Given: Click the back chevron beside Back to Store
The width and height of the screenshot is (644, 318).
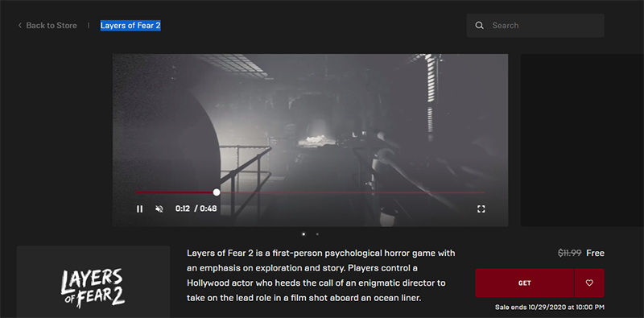Looking at the screenshot, I should (19, 26).
